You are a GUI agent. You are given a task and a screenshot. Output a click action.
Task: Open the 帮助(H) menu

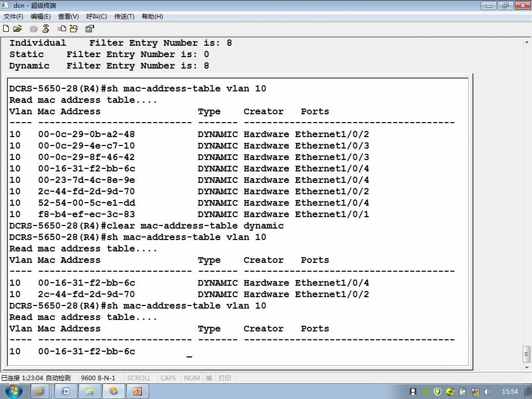click(x=152, y=17)
